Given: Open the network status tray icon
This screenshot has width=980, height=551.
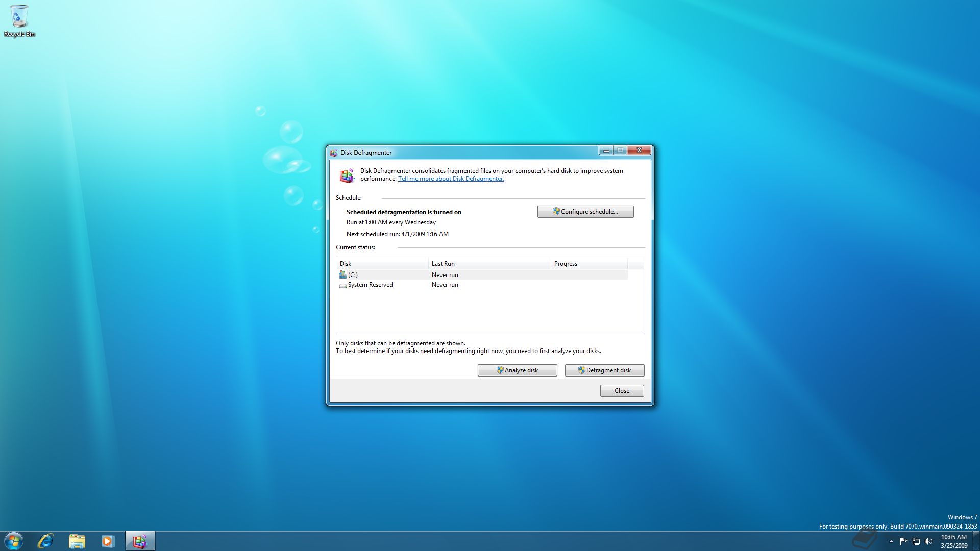Looking at the screenshot, I should (x=916, y=541).
